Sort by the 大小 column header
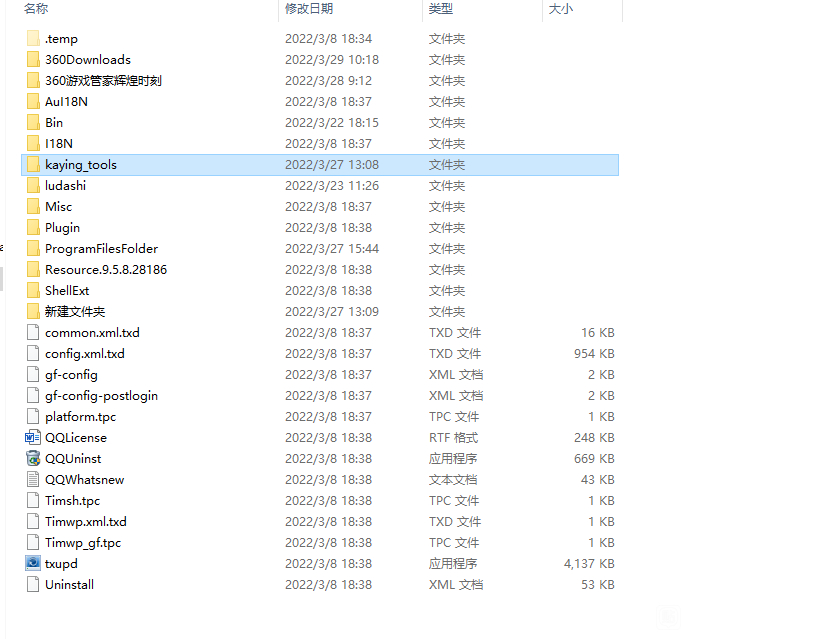The image size is (828, 639). (561, 9)
